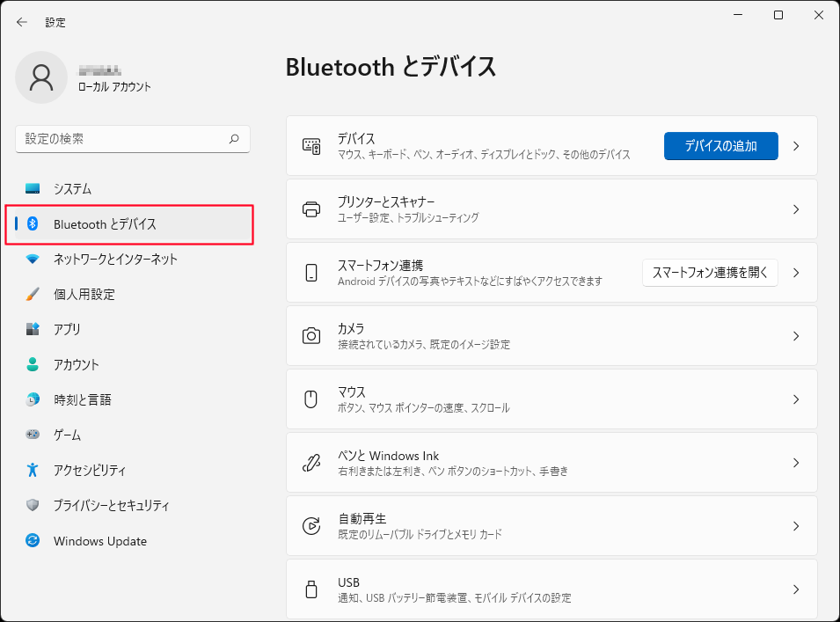This screenshot has width=840, height=622.
Task: Expand the デバイス row chevron
Action: click(x=796, y=146)
